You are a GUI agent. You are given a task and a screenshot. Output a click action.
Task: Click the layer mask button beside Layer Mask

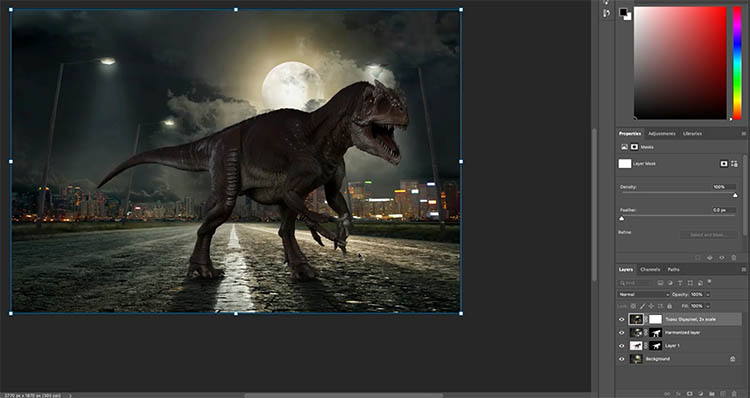[x=724, y=164]
